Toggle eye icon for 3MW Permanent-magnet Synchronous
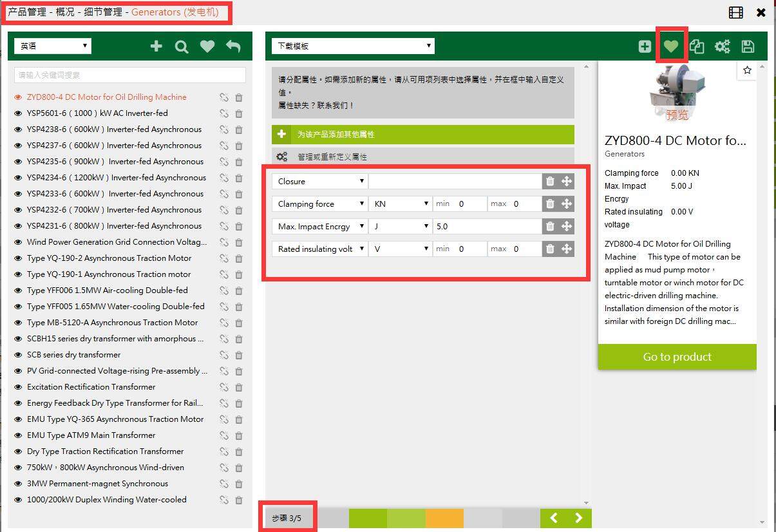Screen dimensions: 776x532 [18, 484]
